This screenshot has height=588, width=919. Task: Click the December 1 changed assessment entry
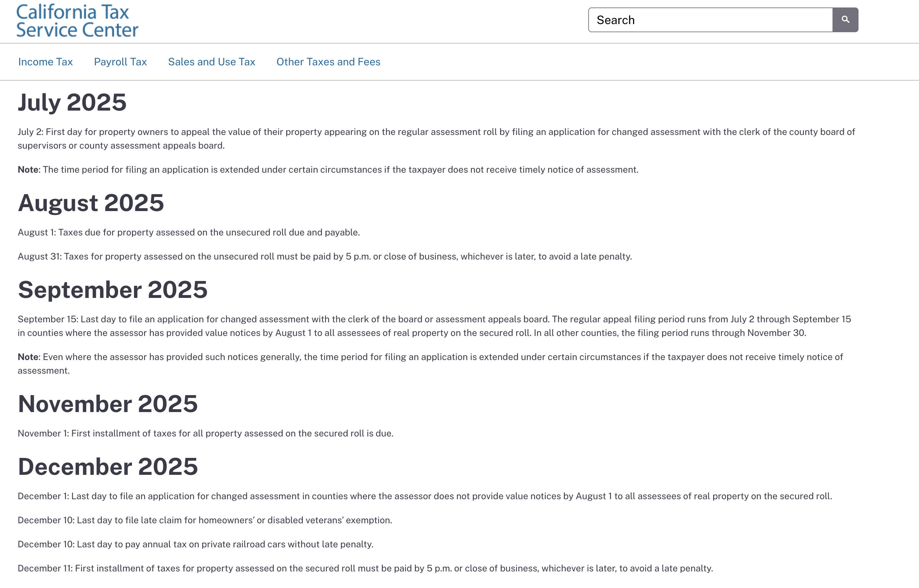pyautogui.click(x=425, y=496)
